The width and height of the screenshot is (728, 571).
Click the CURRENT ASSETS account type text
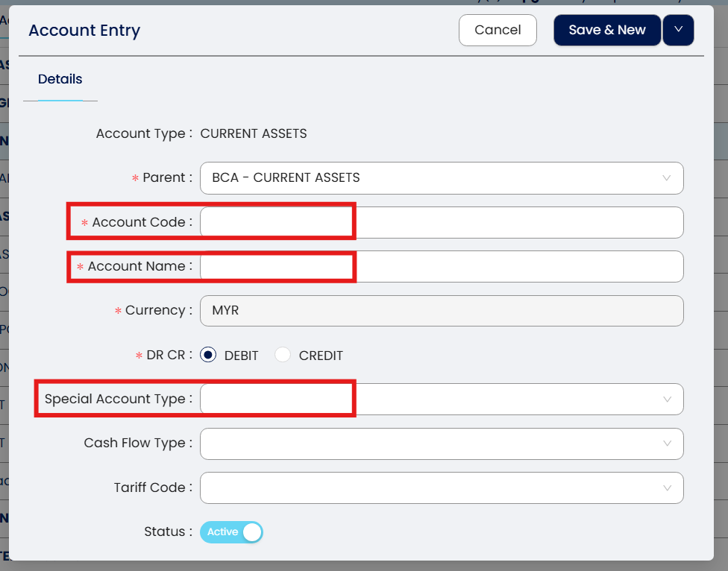point(254,134)
